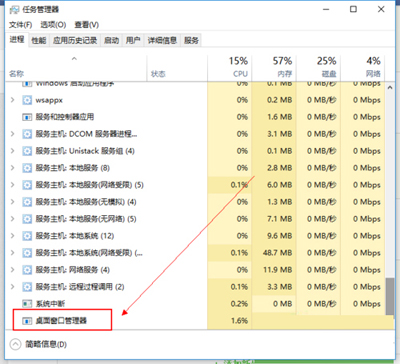Screen dimensions: 400x364
Task: Click the wsappx process gear icon
Action: [27, 100]
